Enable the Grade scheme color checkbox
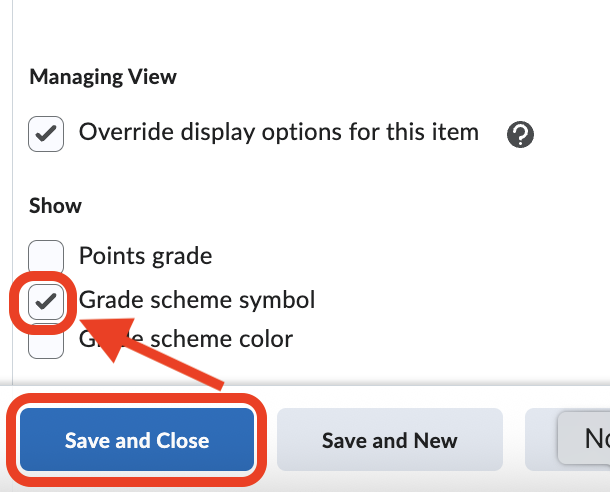Viewport: 610px width, 492px height. point(46,343)
